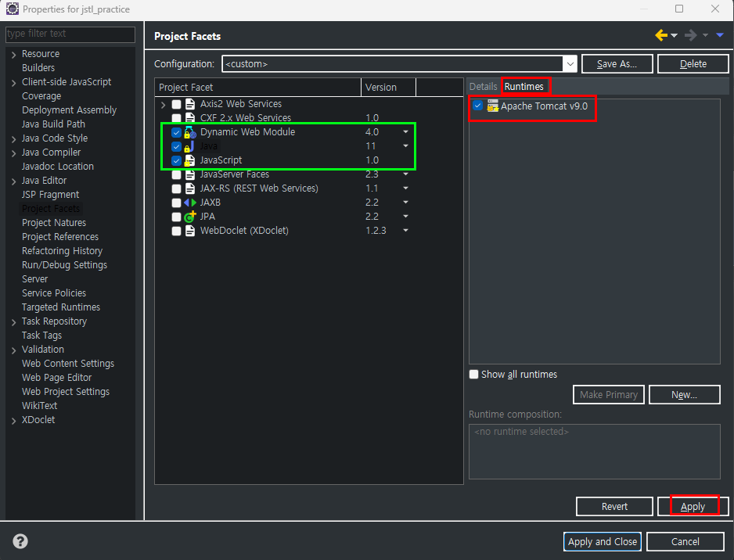
Task: Open the blue view menu triangle
Action: (x=720, y=35)
